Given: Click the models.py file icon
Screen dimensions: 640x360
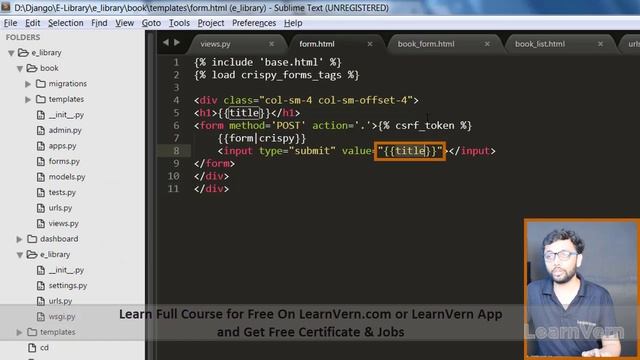Looking at the screenshot, I should 41,177.
